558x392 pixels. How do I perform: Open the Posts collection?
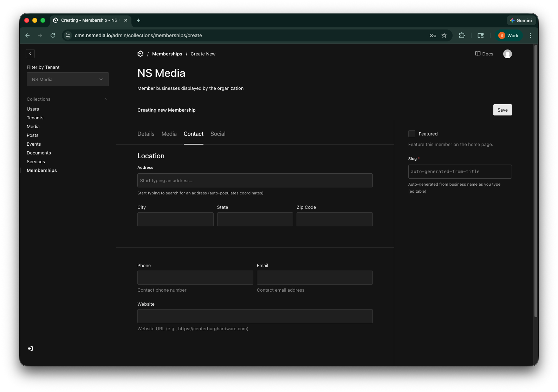point(33,135)
